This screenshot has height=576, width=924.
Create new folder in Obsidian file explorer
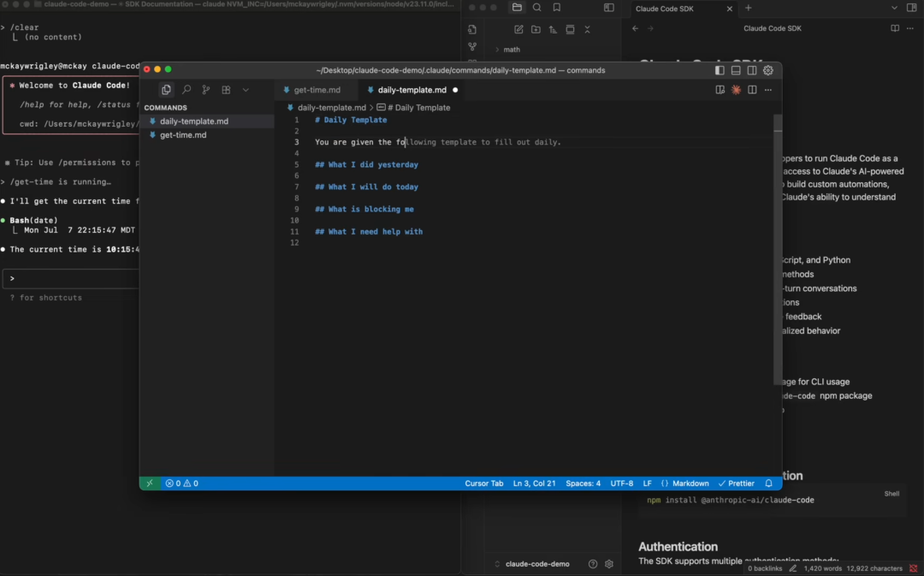pos(536,29)
